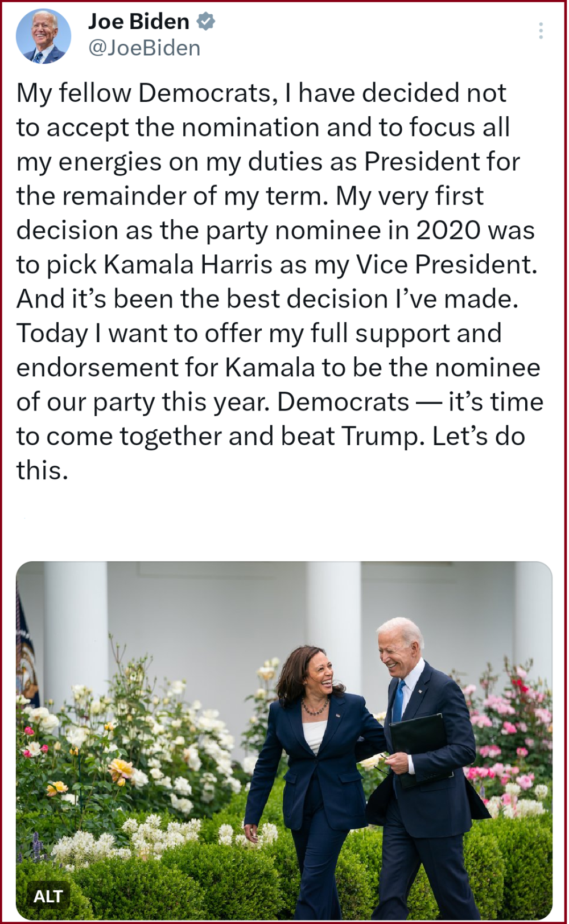
Task: Open the @JoeBiden handle link
Action: click(x=144, y=48)
